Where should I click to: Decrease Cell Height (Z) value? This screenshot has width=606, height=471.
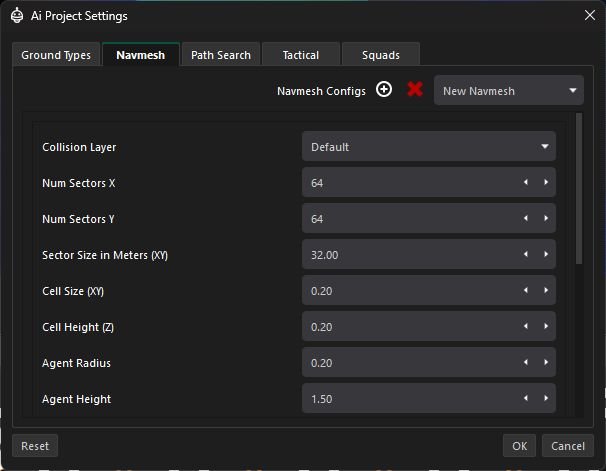[x=526, y=326]
